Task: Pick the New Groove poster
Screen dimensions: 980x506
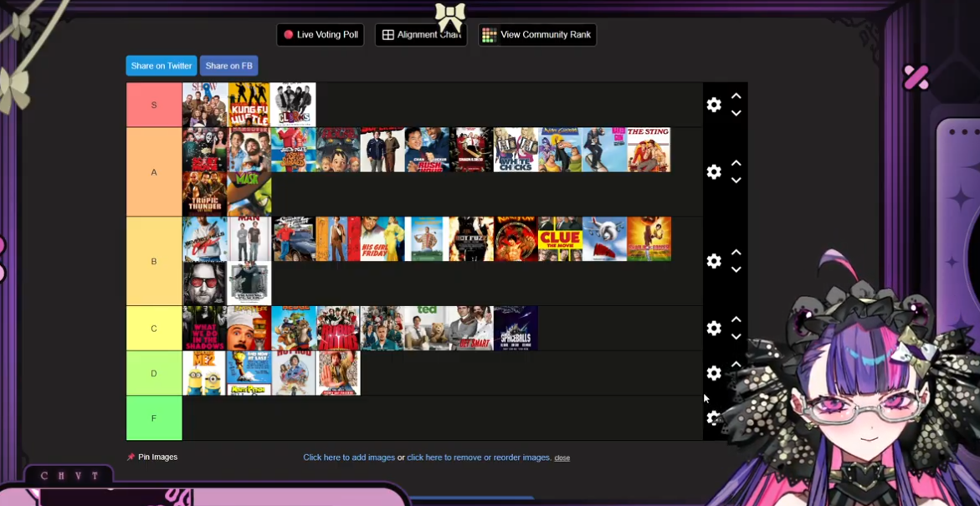Action: click(x=560, y=150)
